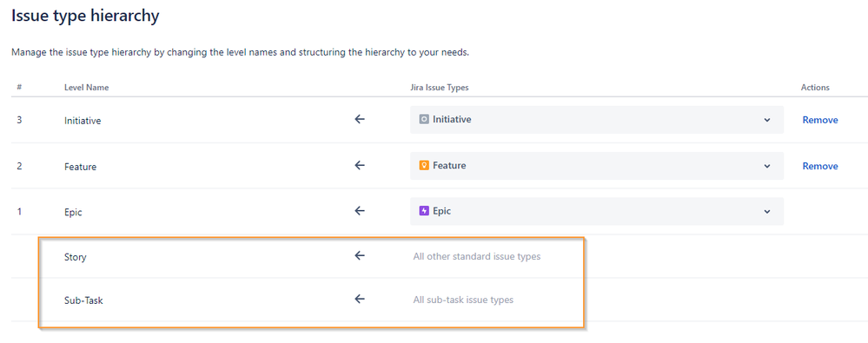Select the Sub-Task level name
The height and width of the screenshot is (343, 868).
point(83,301)
